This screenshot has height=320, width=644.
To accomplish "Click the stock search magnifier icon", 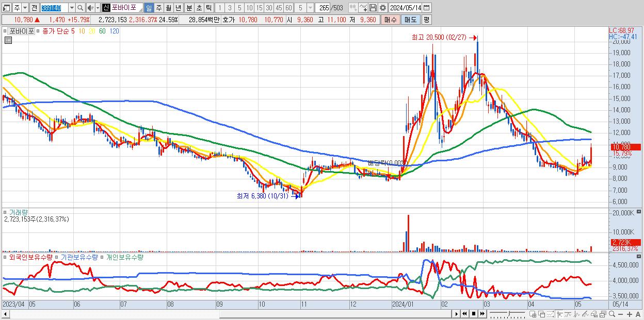I will (80, 8).
